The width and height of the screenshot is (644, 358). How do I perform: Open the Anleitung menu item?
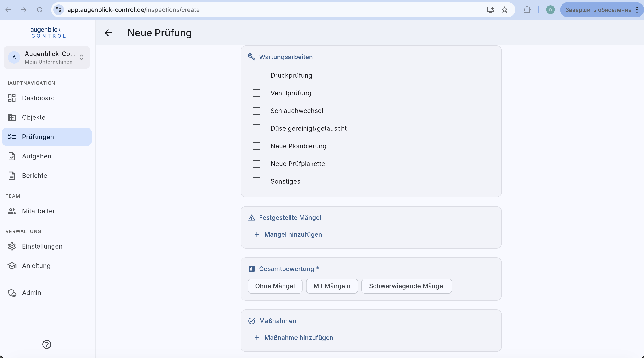coord(47,266)
